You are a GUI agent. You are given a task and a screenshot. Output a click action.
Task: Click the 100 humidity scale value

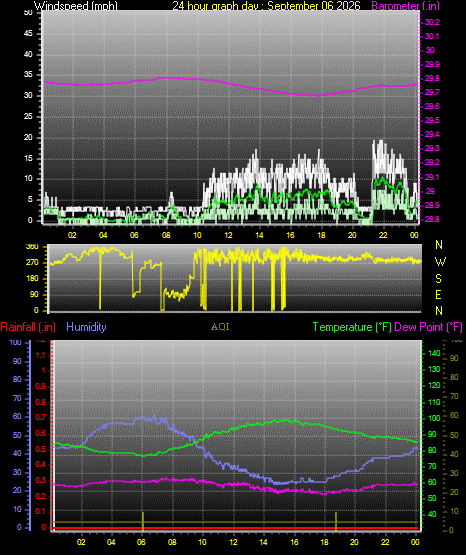tap(16, 342)
